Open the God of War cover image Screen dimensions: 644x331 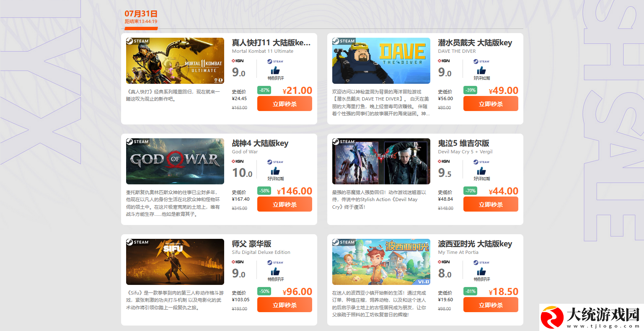[175, 161]
